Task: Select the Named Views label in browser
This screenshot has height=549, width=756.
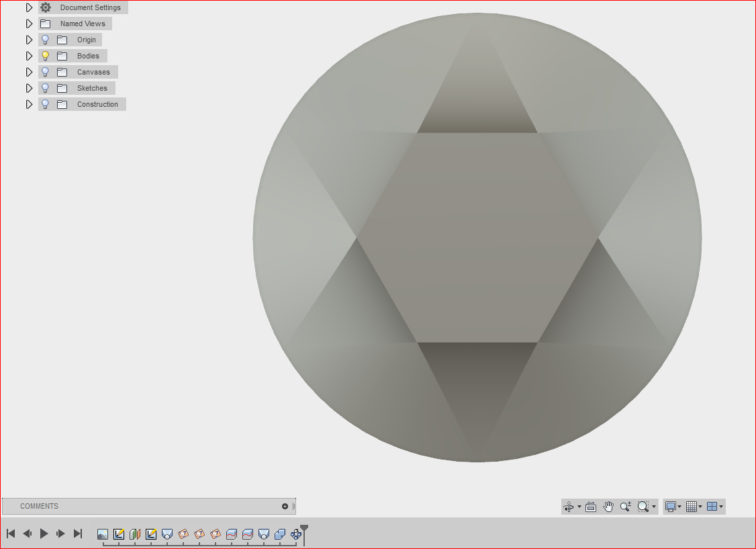Action: (x=83, y=24)
